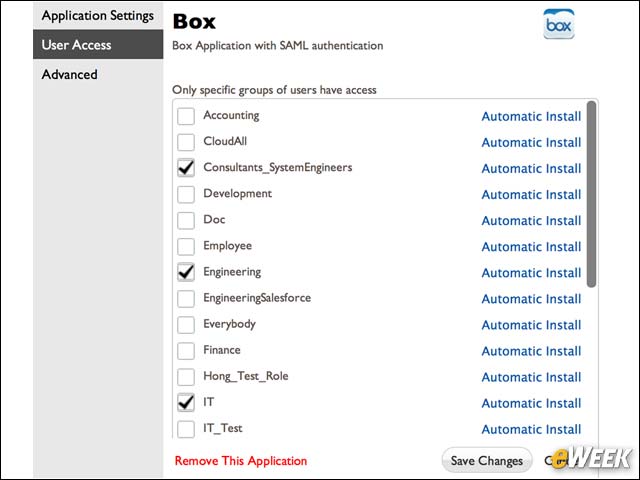Switch to the Advanced tab
The image size is (640, 480).
pyautogui.click(x=98, y=74)
